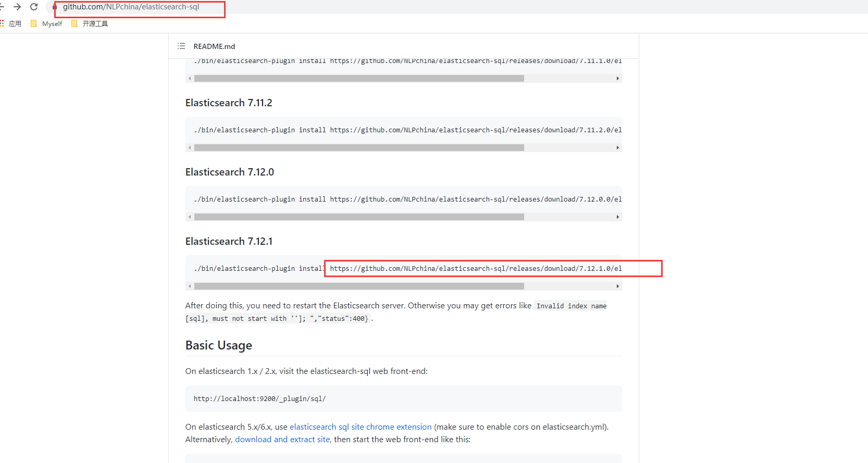
Task: Click left scroll arrow under 7.11.1 code block
Action: click(190, 79)
